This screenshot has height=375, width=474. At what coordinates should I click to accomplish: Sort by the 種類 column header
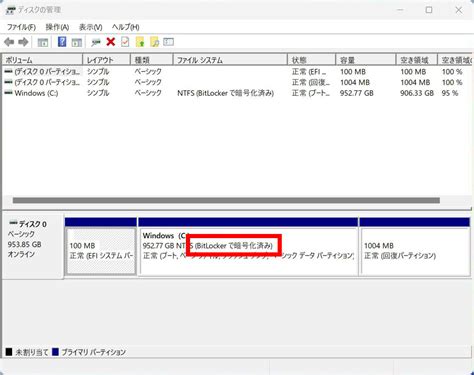(152, 60)
